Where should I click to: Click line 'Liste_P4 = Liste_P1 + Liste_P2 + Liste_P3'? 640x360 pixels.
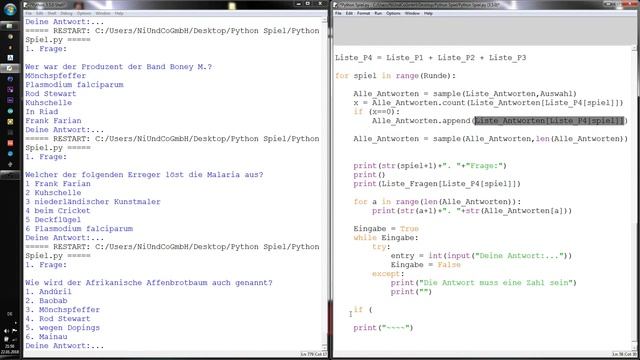tap(431, 58)
